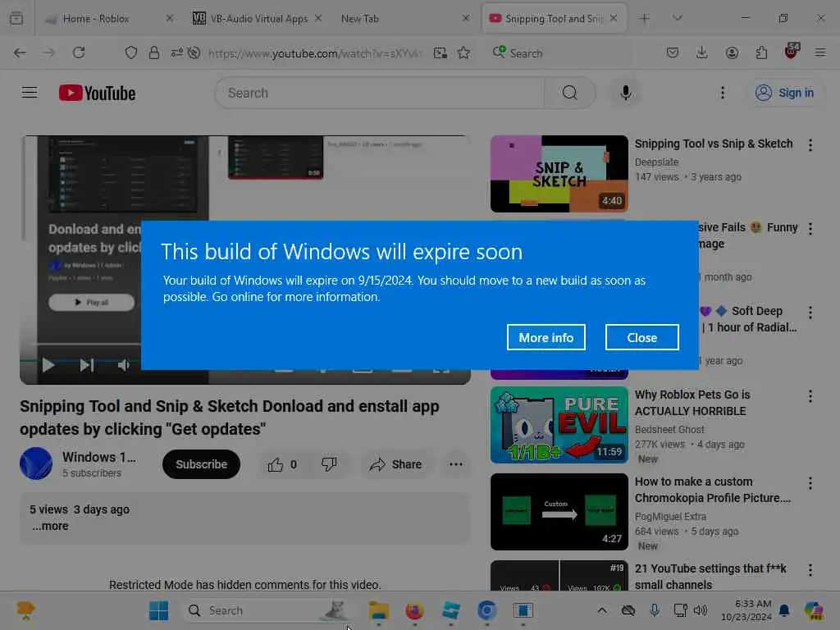Click the YouTube search input field
Screen dimensions: 840x630
(x=379, y=94)
